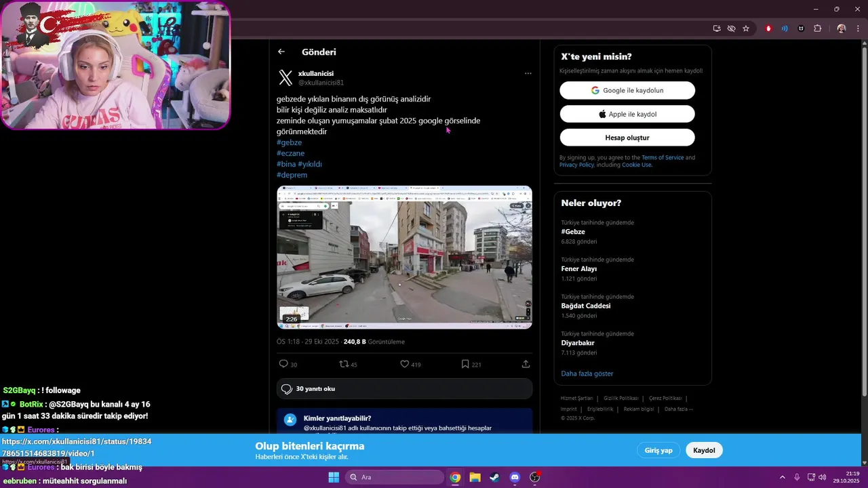Play the Gebze street view video
The height and width of the screenshot is (488, 868).
coord(404,258)
